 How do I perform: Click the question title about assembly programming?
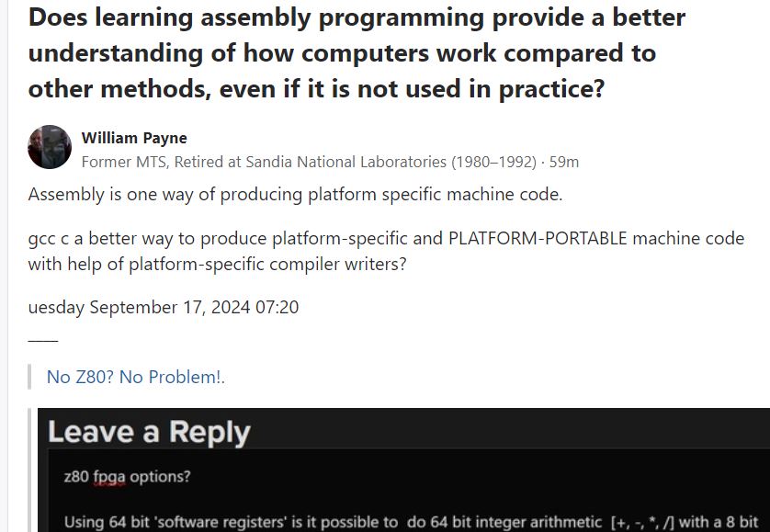357,53
